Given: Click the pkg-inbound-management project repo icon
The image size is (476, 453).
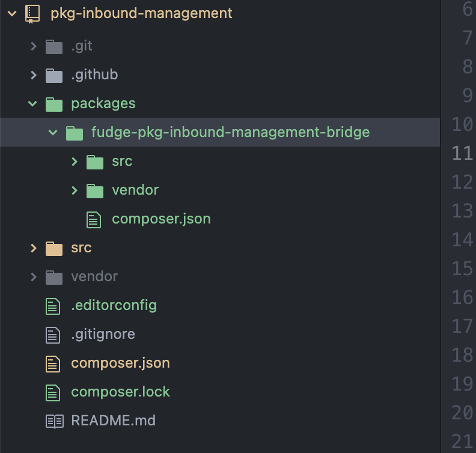Looking at the screenshot, I should [x=32, y=14].
